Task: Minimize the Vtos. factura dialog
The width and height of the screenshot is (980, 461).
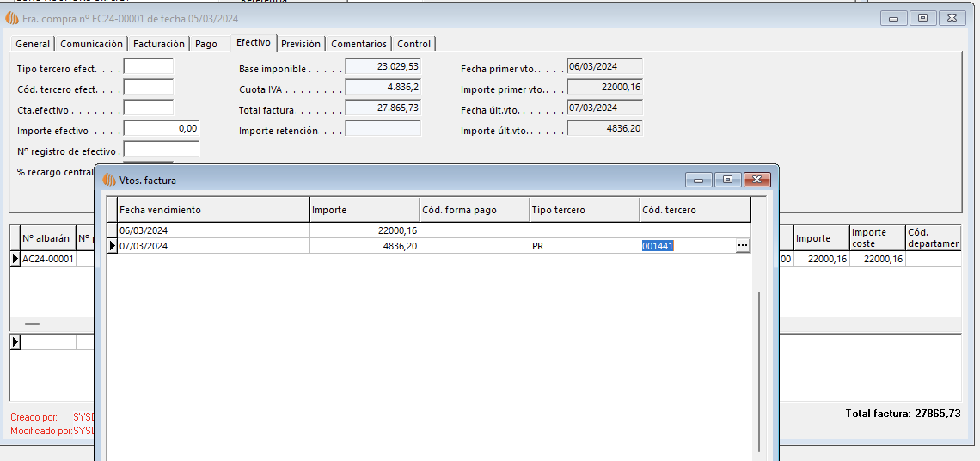Action: tap(698, 180)
